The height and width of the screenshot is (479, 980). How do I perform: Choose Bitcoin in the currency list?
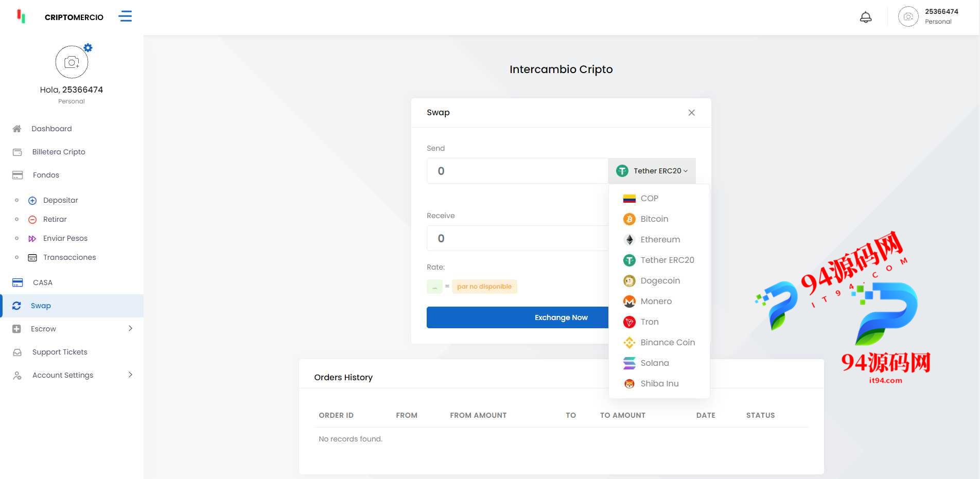pyautogui.click(x=659, y=219)
